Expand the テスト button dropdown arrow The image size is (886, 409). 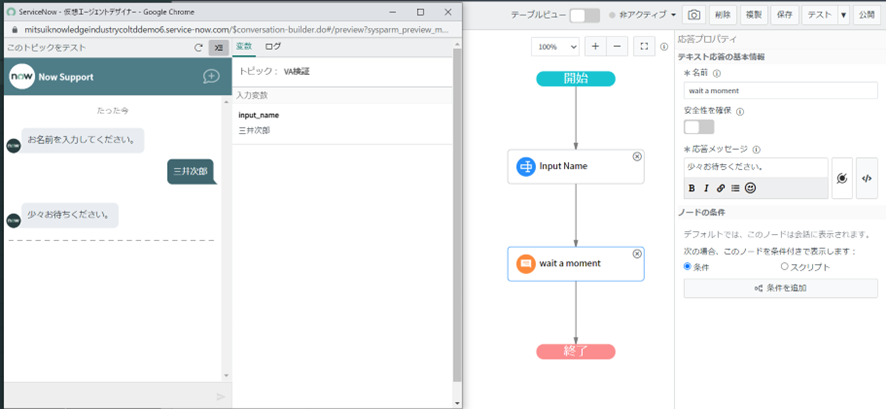pyautogui.click(x=844, y=15)
